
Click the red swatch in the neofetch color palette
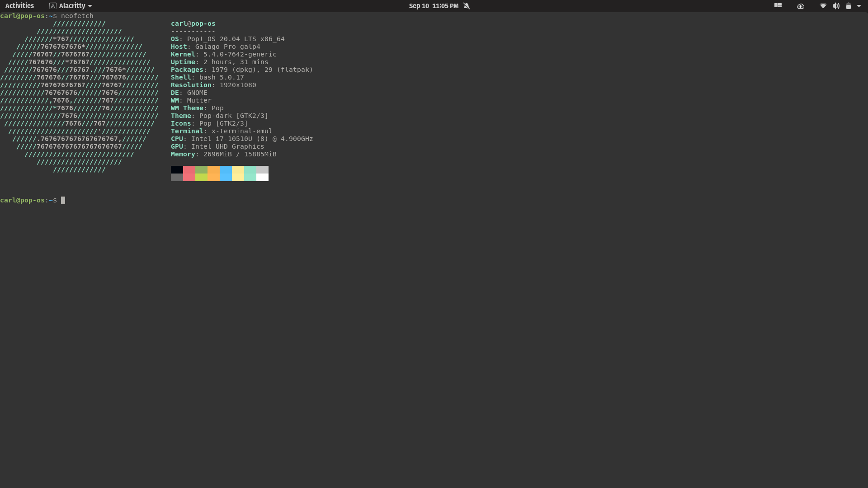pyautogui.click(x=189, y=173)
